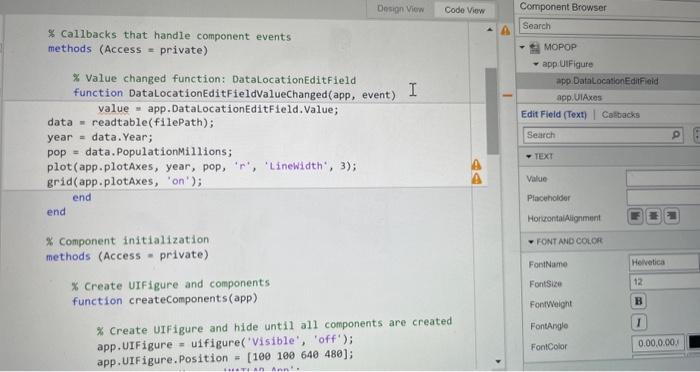The height and width of the screenshot is (372, 700).
Task: Click the vertical scrollbar thumb in code editor
Action: (x=491, y=111)
